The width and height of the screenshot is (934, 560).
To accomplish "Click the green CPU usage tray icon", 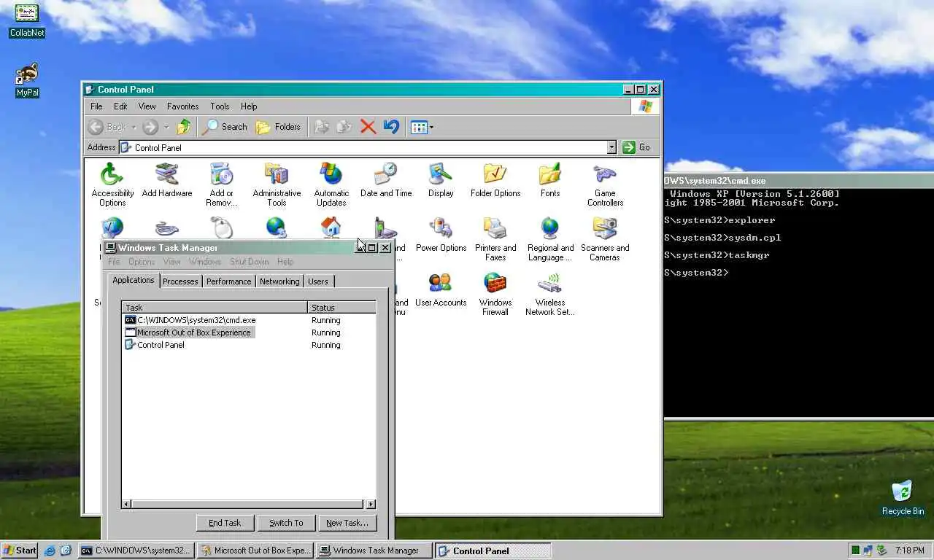I will (x=855, y=551).
